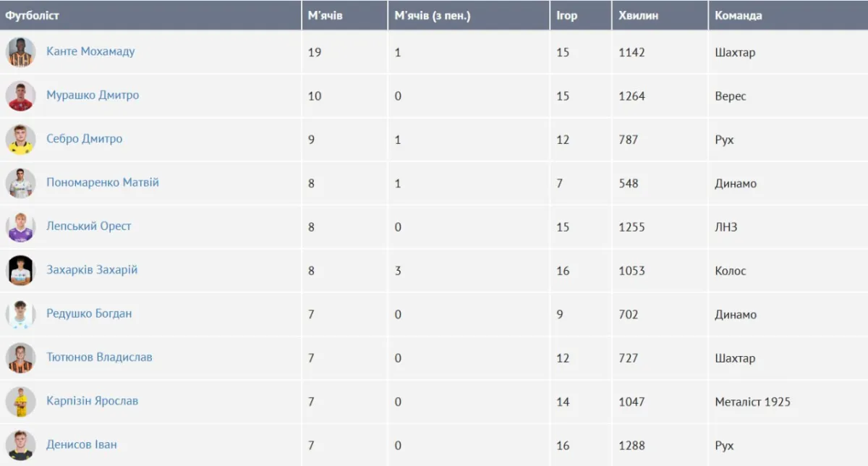Follow the Пономаренко Матвій link
Viewport: 868px width, 466px height.
pyautogui.click(x=103, y=182)
